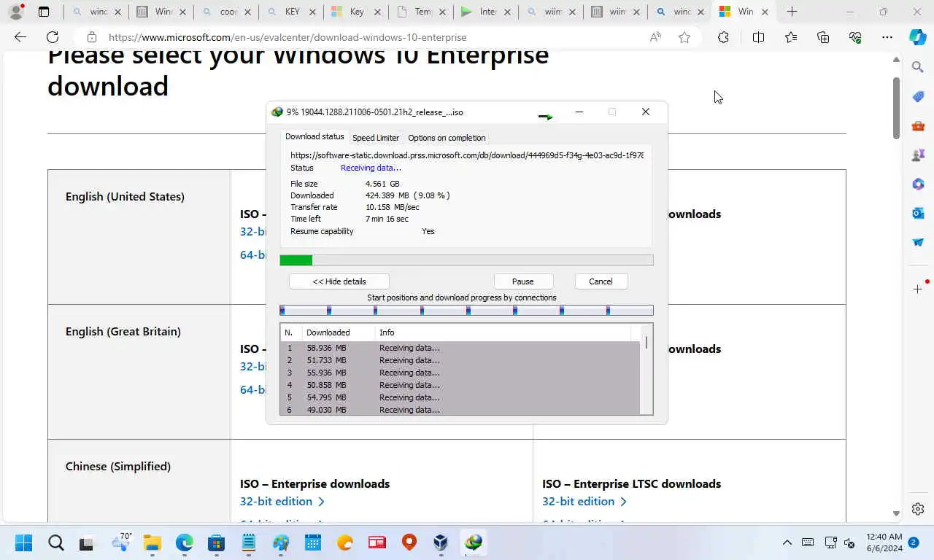Screen dimensions: 934x560
Task: Open the taskbar clock showing 12:40 AM
Action: pyautogui.click(x=884, y=542)
